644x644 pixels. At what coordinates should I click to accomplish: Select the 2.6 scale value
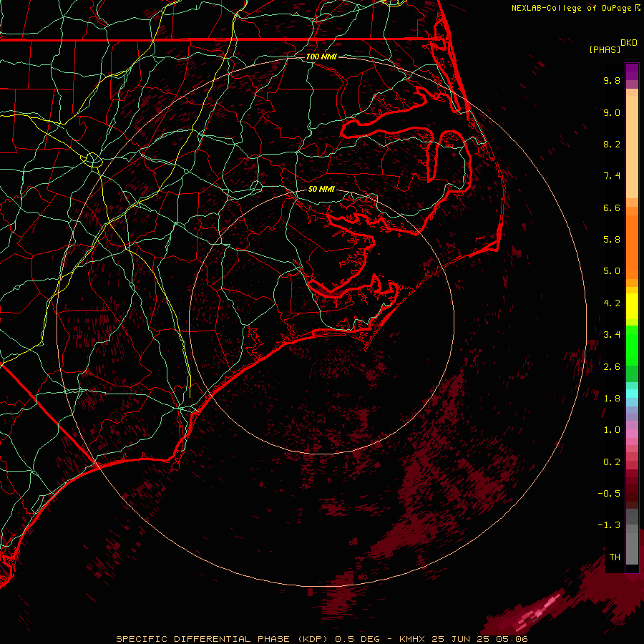(x=612, y=367)
